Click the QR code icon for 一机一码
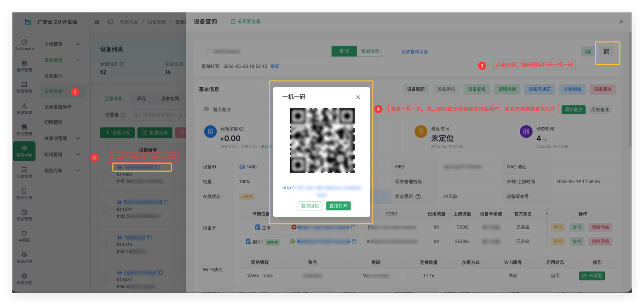This screenshot has height=305, width=644. (606, 51)
